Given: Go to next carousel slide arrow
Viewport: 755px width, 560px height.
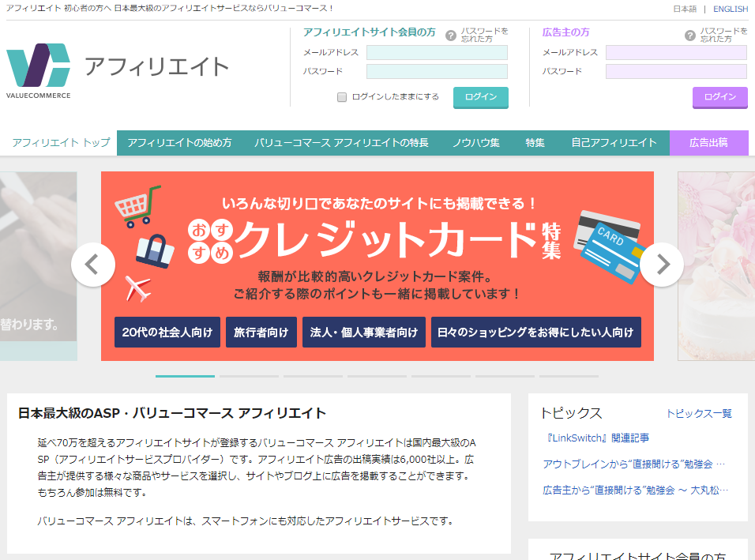Looking at the screenshot, I should tap(662, 265).
